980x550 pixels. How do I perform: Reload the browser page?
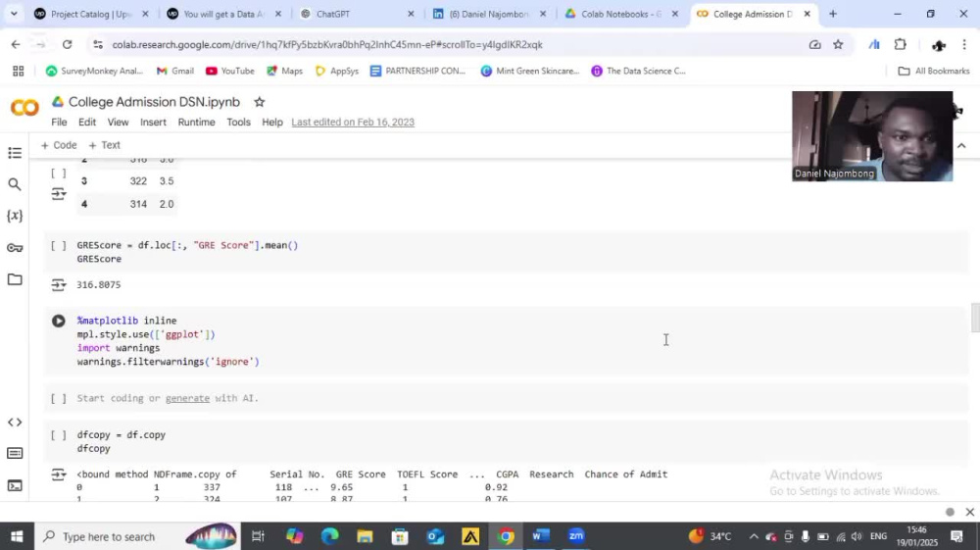(x=67, y=44)
